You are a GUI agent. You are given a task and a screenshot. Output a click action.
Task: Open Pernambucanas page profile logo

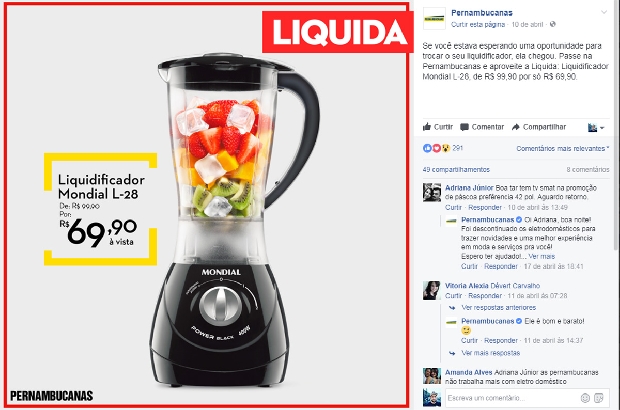click(434, 18)
